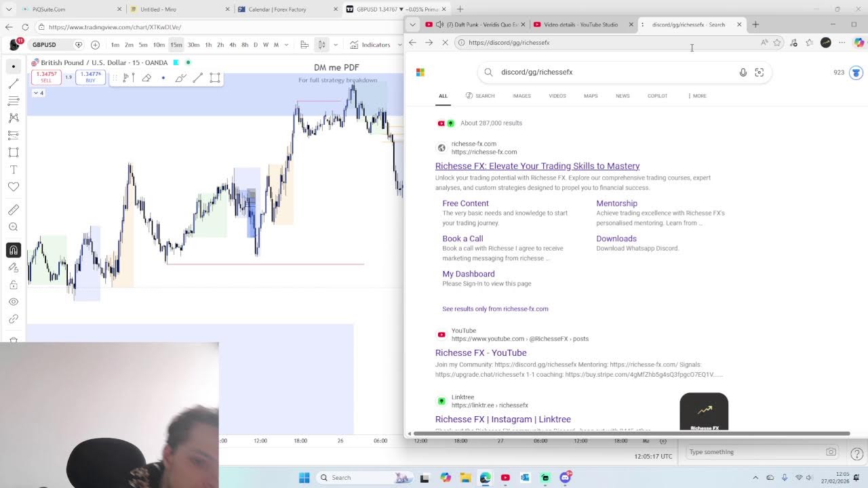Choose the 30m timeframe
The height and width of the screenshot is (488, 868).
pyautogui.click(x=193, y=45)
